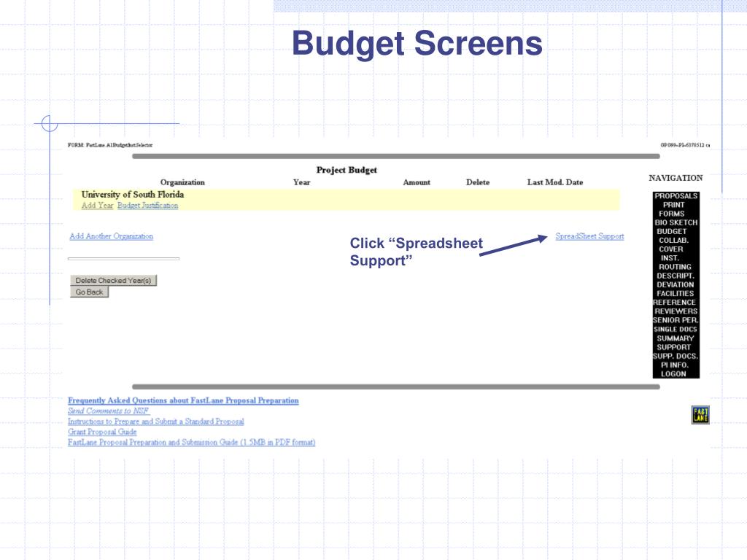The image size is (747, 560).
Task: Select PI INFO. in the navigation menu
Action: [x=675, y=365]
